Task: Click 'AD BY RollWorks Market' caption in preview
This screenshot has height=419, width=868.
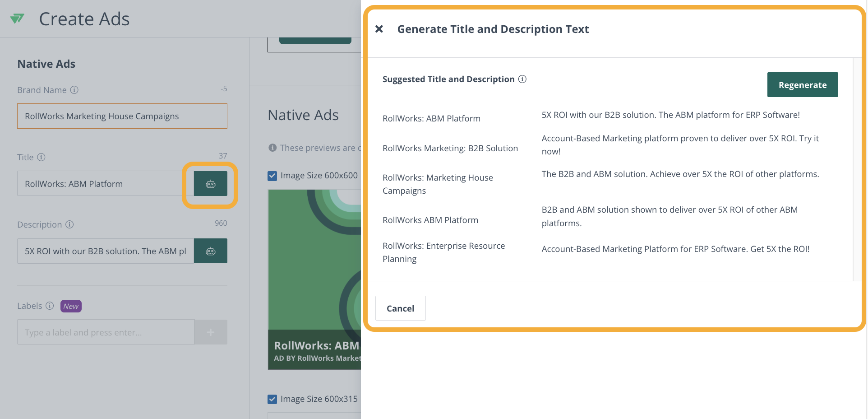Action: pyautogui.click(x=318, y=358)
